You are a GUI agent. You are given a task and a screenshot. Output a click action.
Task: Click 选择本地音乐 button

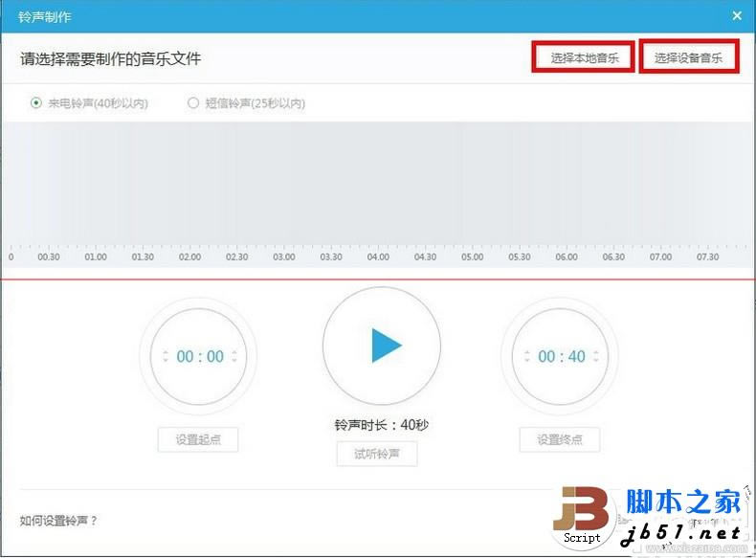click(584, 57)
